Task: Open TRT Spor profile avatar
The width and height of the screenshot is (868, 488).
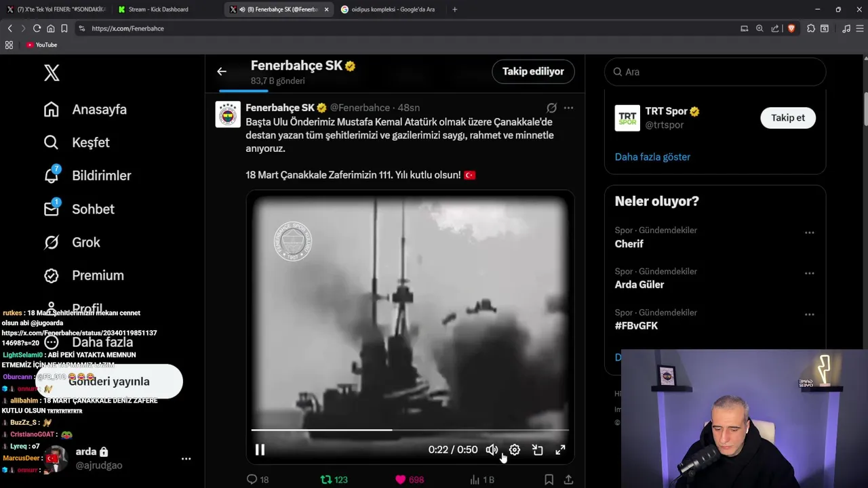Action: tap(627, 118)
